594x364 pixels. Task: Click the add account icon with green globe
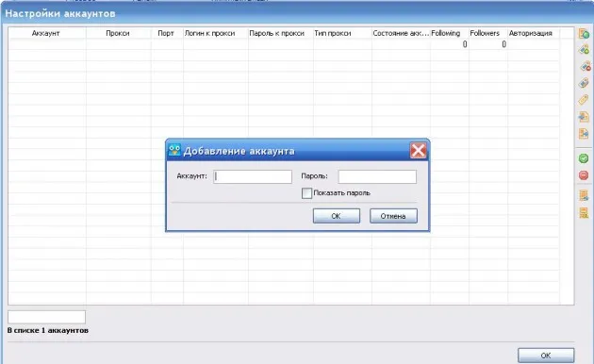584,34
